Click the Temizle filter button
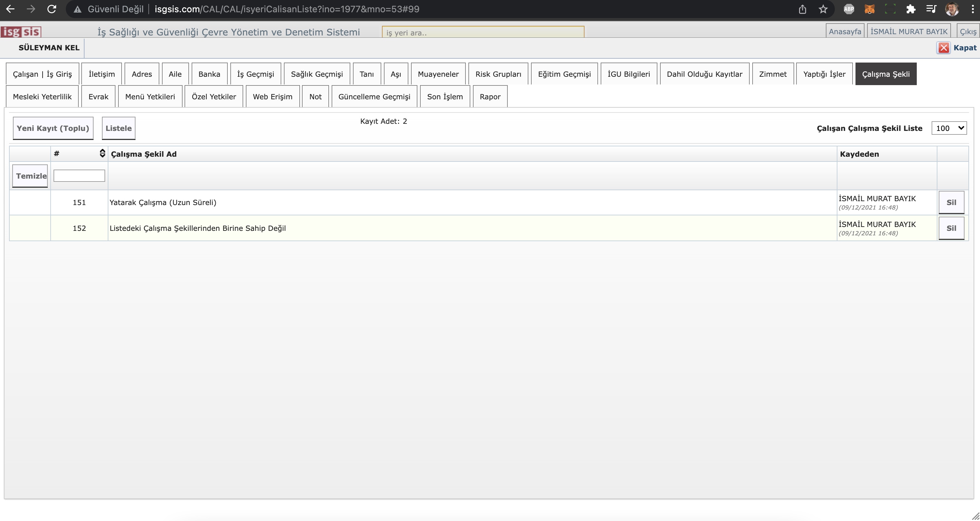The width and height of the screenshot is (980, 521). (30, 176)
